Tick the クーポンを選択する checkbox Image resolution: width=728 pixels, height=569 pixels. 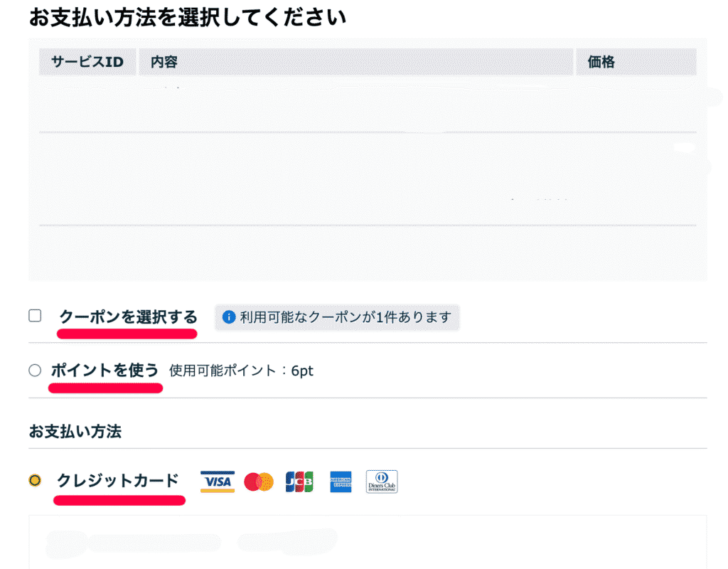click(x=35, y=316)
